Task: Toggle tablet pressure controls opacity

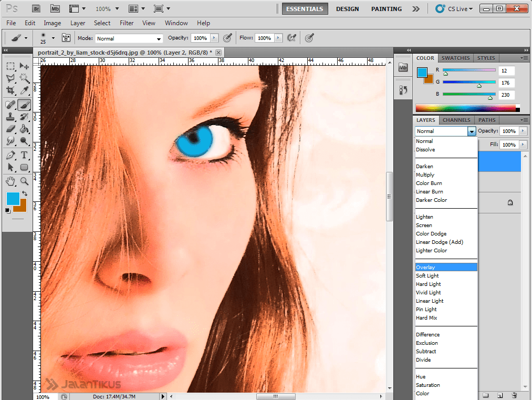Action: pos(227,38)
